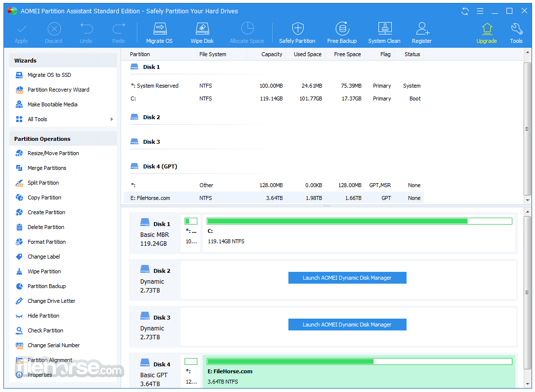This screenshot has height=392, width=535.
Task: Launch AOMEI Dynamic Disk Manager for Disk 3
Action: click(347, 325)
